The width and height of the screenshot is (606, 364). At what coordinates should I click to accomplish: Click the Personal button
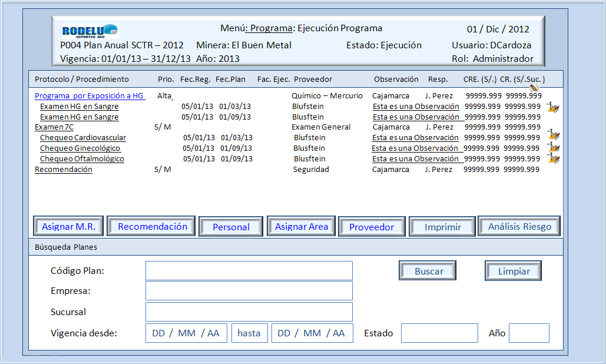[x=231, y=226]
